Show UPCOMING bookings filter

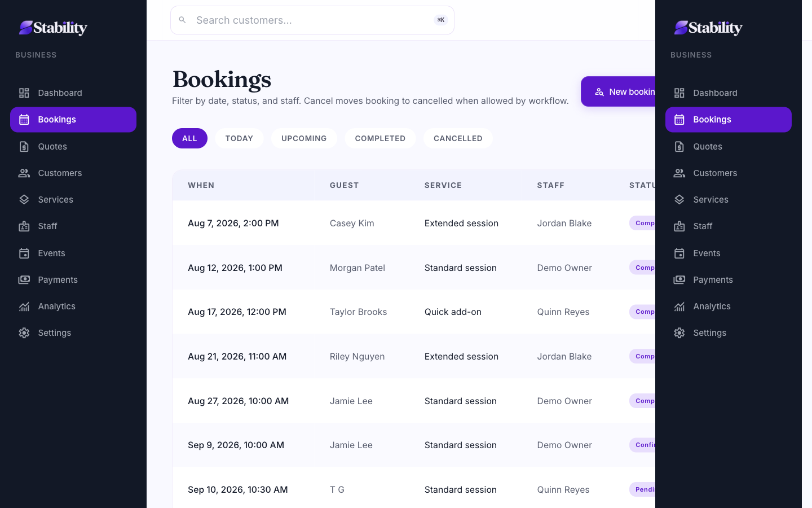[304, 138]
